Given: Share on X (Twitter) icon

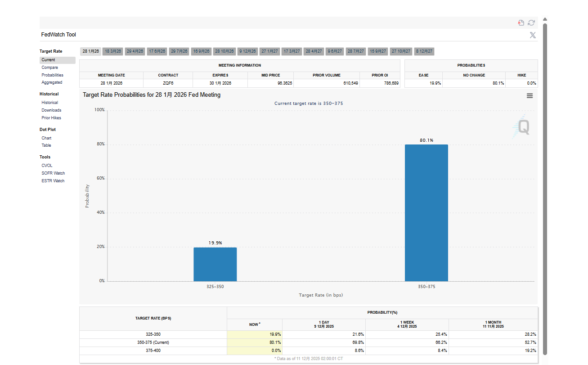Looking at the screenshot, I should [x=533, y=35].
